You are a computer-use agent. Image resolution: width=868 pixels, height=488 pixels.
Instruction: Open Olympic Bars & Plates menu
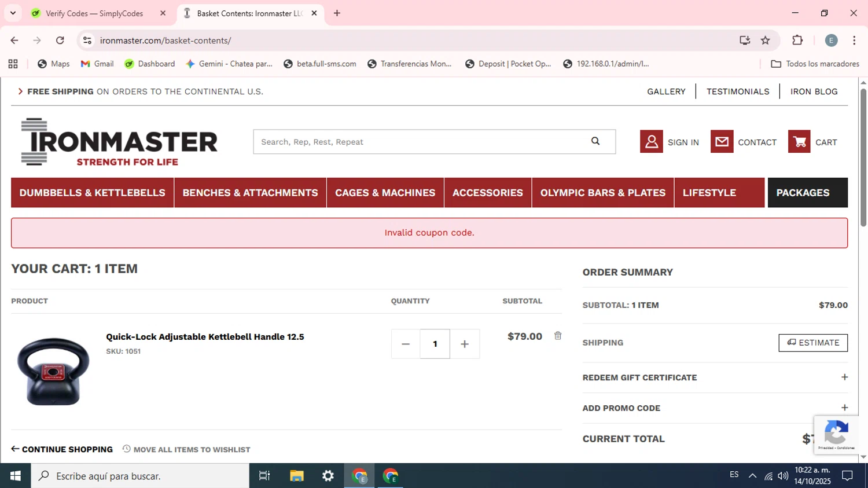[603, 193]
